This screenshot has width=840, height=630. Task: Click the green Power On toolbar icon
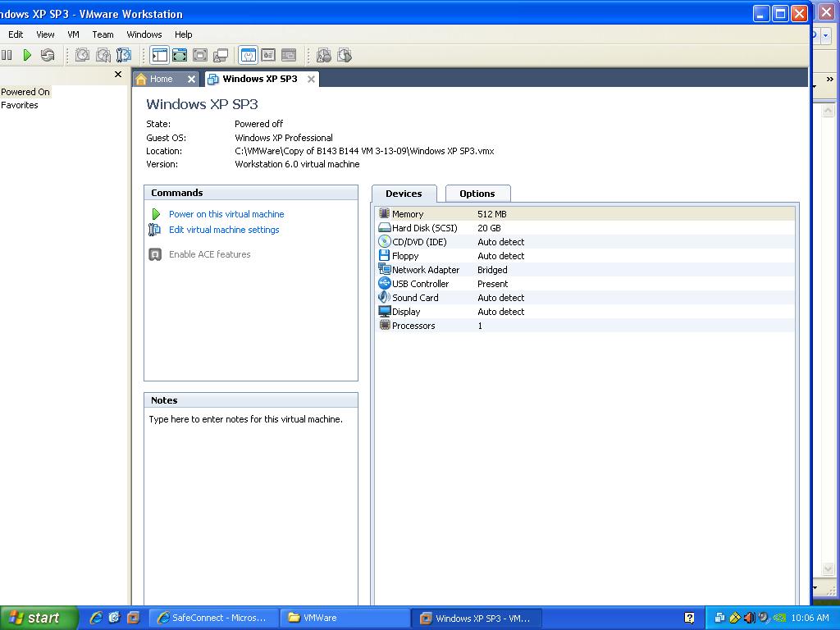click(27, 55)
